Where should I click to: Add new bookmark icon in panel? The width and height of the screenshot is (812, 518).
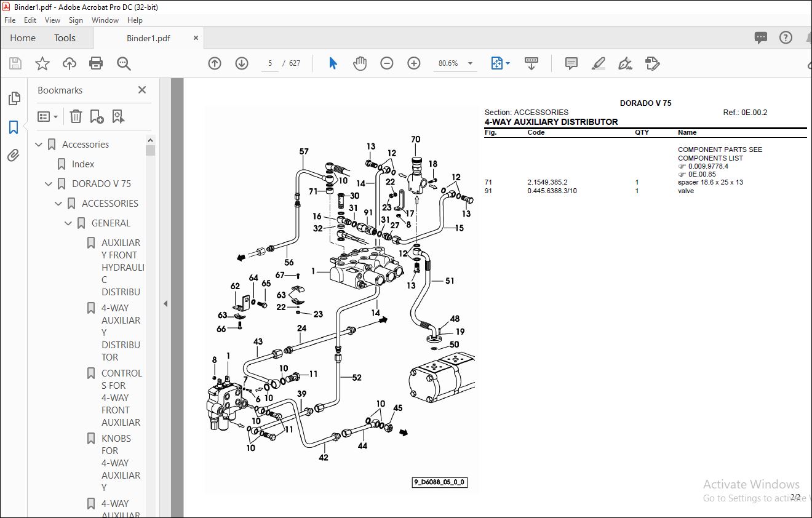point(97,116)
